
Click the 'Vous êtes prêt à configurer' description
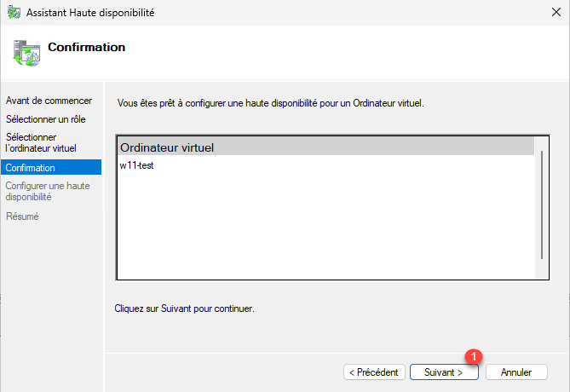(270, 103)
